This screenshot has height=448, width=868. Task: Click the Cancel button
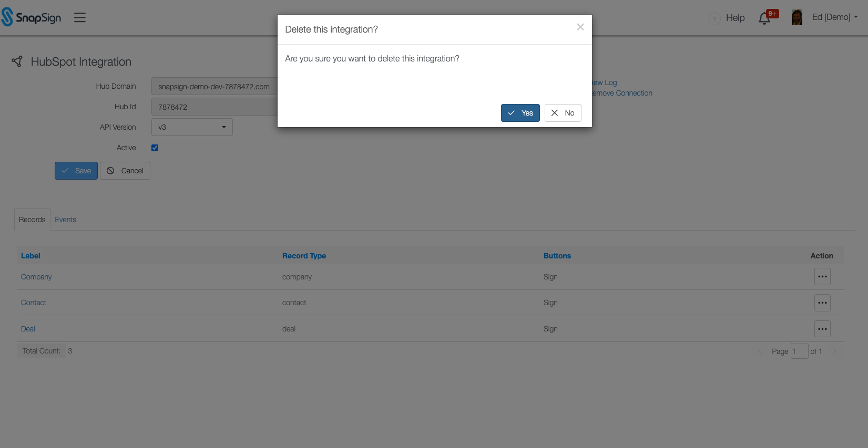tap(125, 171)
